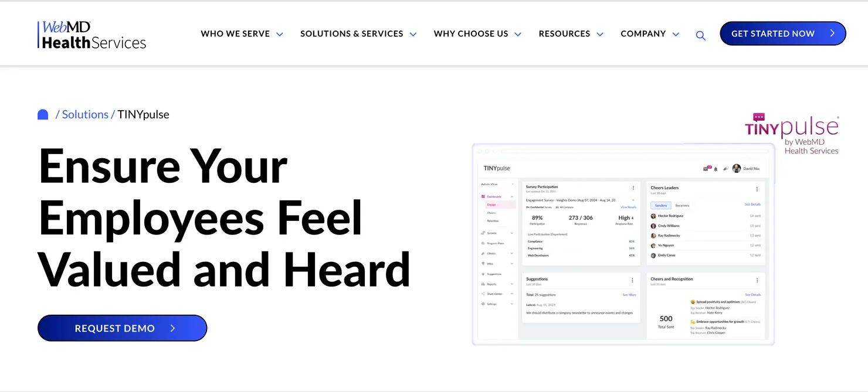Expand the Who We Serve chevron
Image resolution: width=868 pixels, height=392 pixels.
280,35
